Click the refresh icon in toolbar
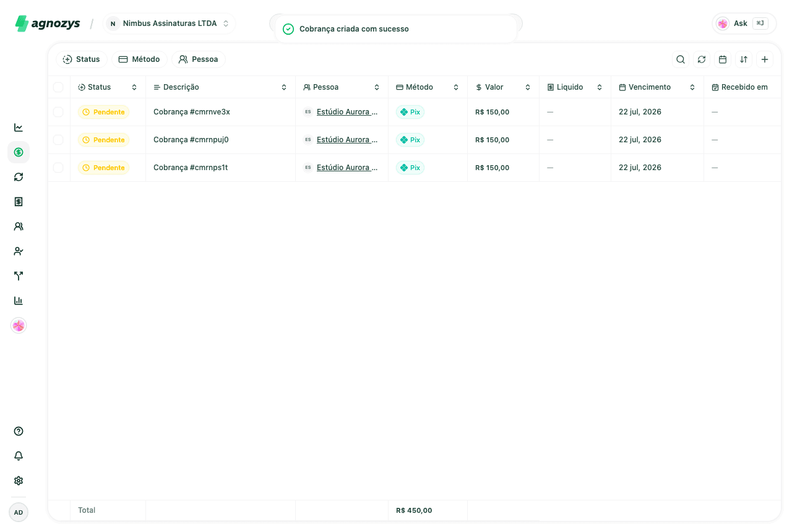 (x=702, y=59)
